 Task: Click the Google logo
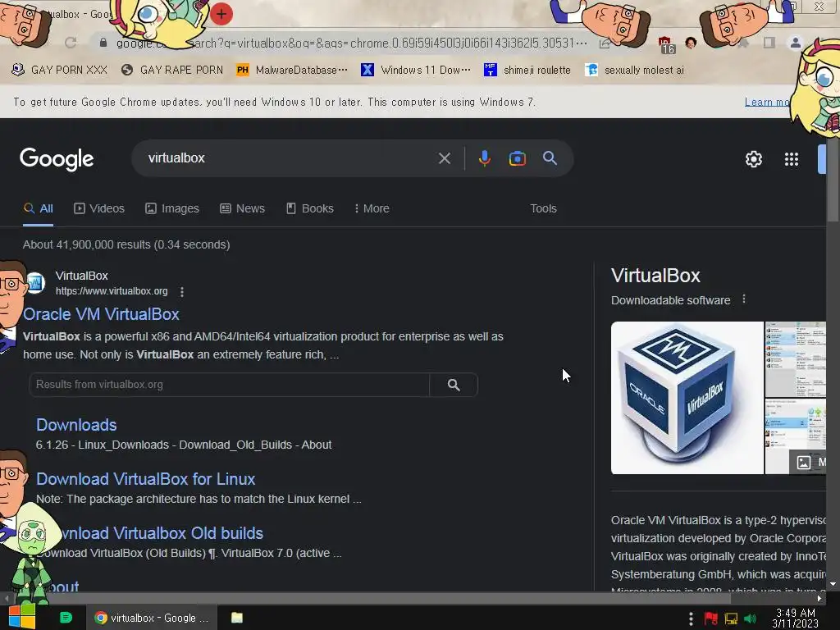pyautogui.click(x=57, y=158)
